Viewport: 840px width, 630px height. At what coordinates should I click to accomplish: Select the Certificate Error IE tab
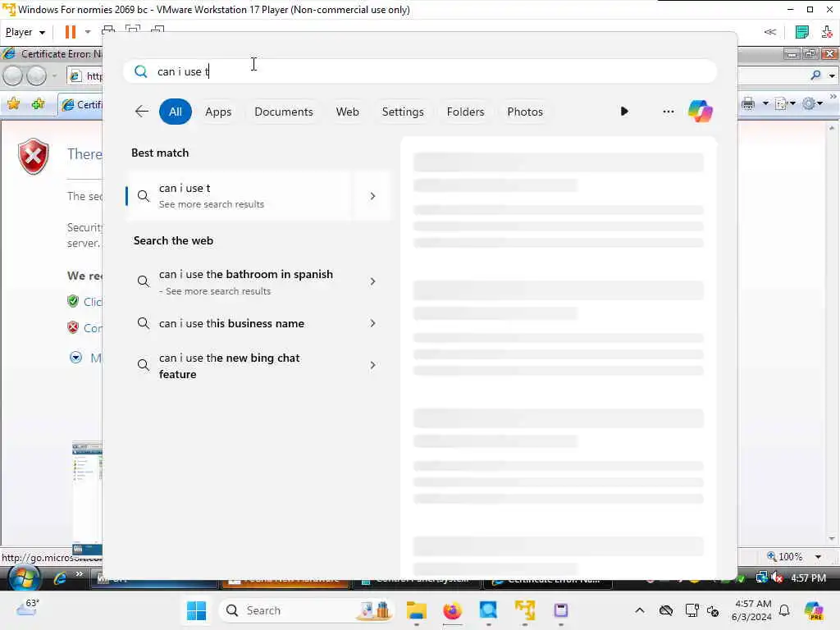(x=80, y=104)
